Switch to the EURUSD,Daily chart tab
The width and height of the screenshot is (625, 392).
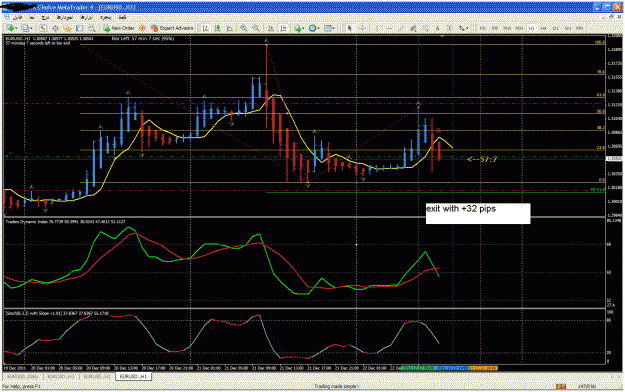click(x=23, y=376)
